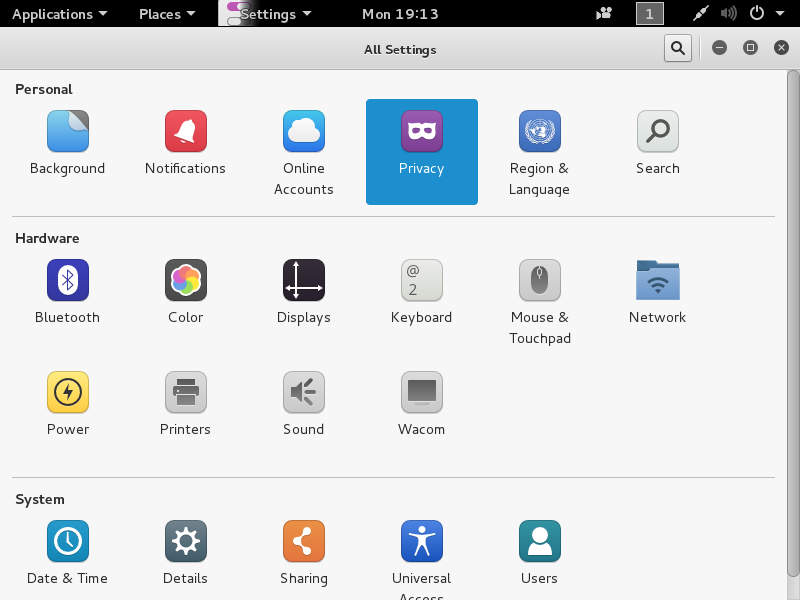Open Date & Time settings
The image size is (800, 600).
67,554
